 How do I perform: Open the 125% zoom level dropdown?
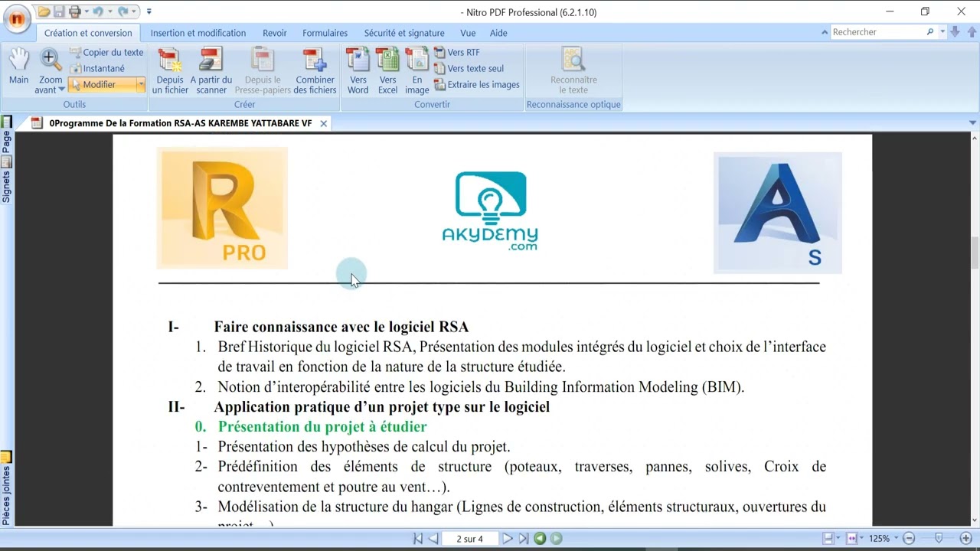pos(896,539)
